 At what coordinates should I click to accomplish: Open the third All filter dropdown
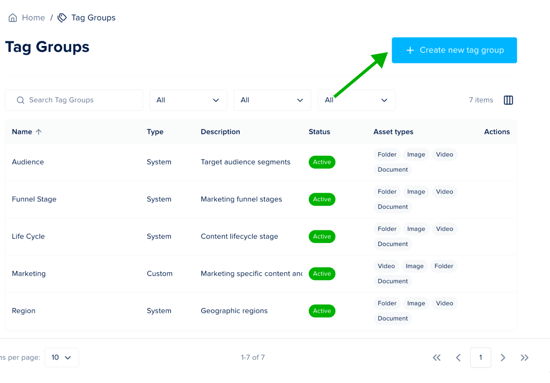point(357,100)
